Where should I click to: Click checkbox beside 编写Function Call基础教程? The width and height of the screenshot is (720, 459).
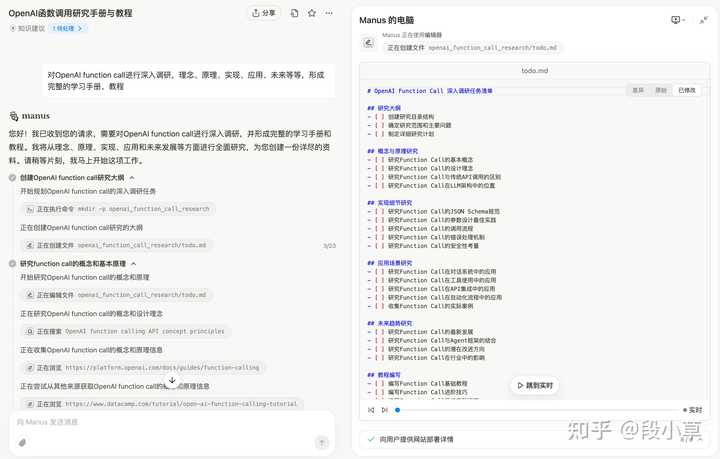click(x=379, y=384)
